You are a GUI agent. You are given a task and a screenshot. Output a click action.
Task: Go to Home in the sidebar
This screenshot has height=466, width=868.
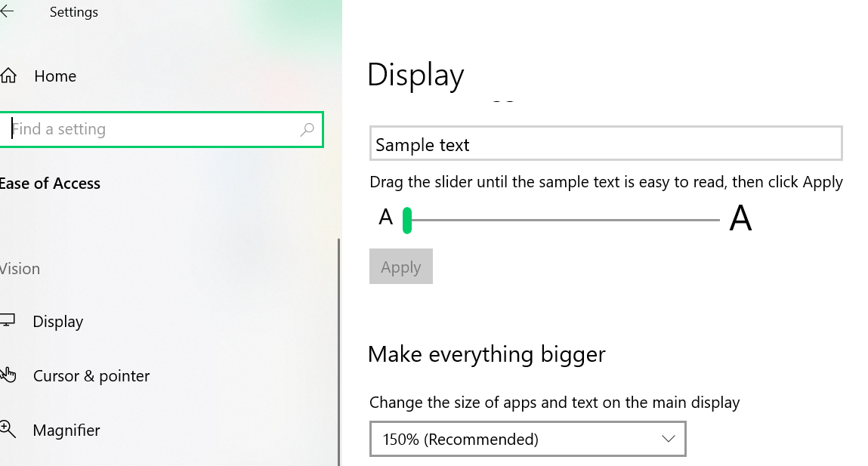coord(55,76)
